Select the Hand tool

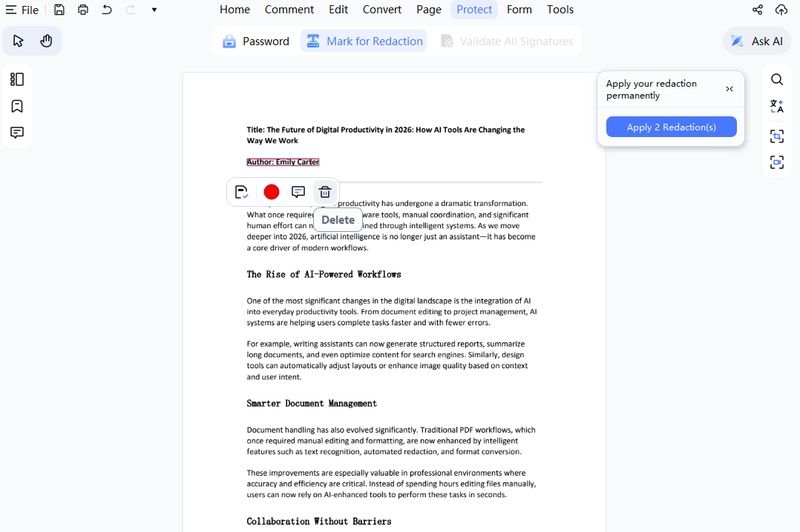tap(46, 41)
